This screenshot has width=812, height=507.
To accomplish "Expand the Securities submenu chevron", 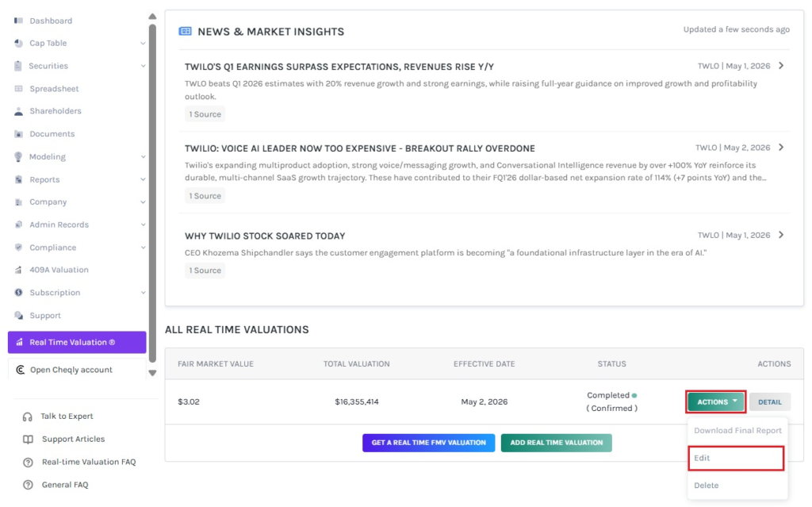I will (143, 66).
